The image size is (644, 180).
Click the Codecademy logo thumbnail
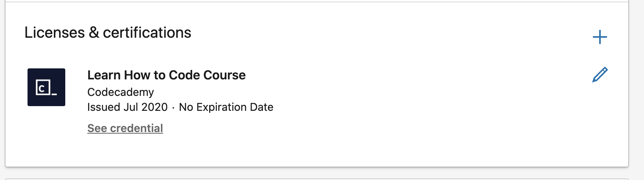pyautogui.click(x=46, y=87)
